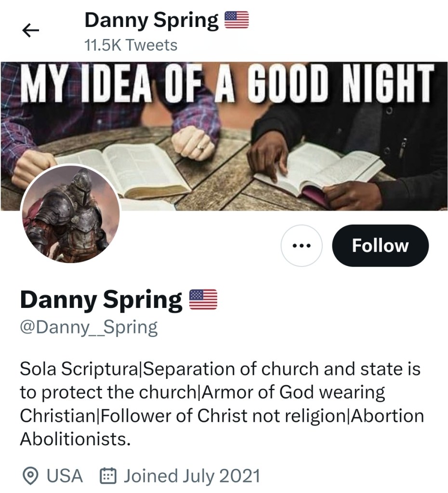Click the USA location text
The height and width of the screenshot is (493, 448).
[65, 476]
